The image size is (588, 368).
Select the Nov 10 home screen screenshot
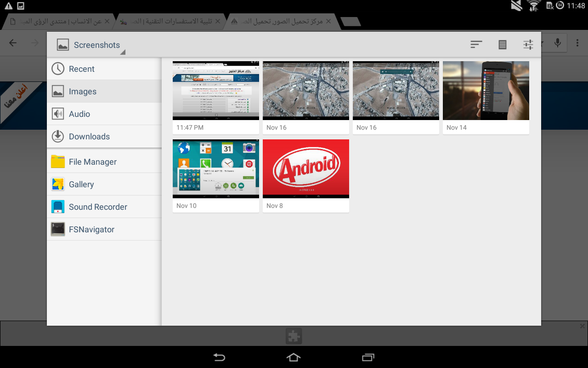pyautogui.click(x=216, y=169)
